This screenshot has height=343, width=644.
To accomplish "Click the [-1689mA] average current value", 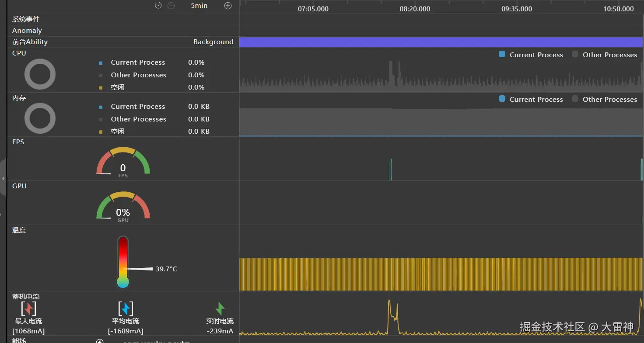I will point(126,331).
